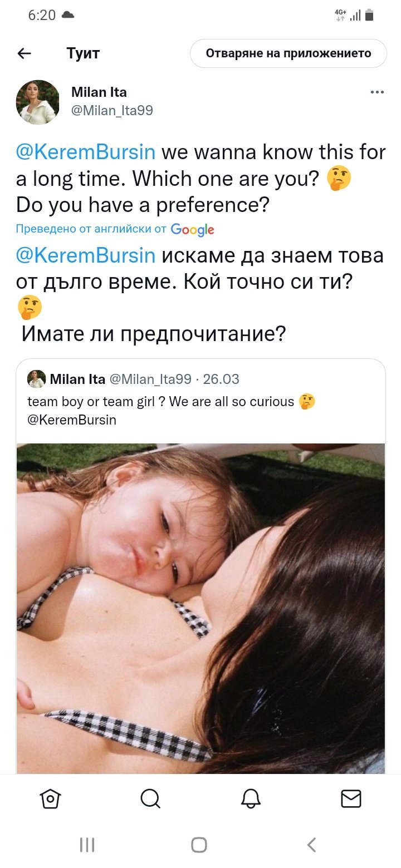The height and width of the screenshot is (868, 401).
Task: Tap small avatar in quoted tweet
Action: pos(36,379)
